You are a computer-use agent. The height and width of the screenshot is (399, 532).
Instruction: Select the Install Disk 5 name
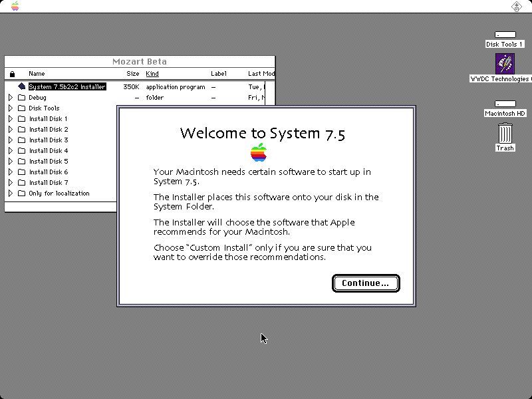point(49,161)
